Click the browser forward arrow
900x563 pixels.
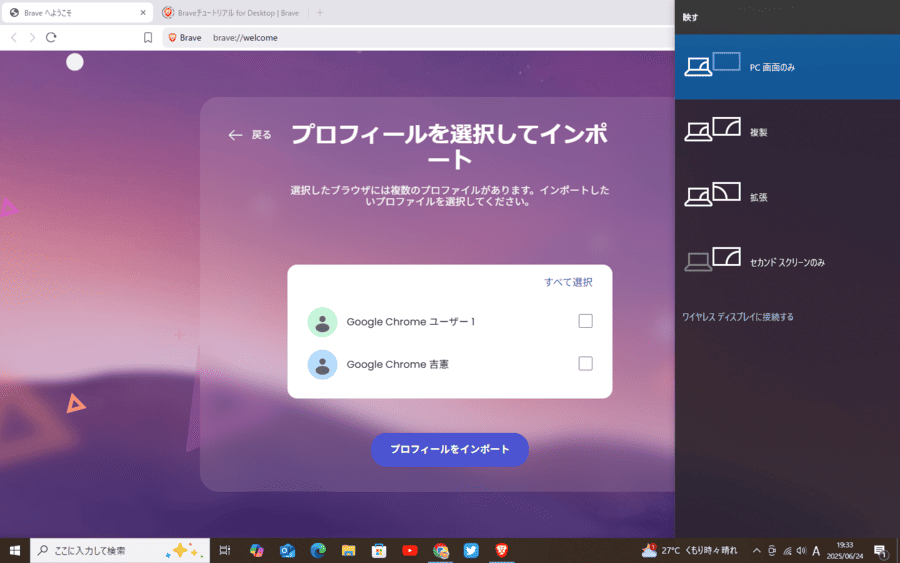32,38
